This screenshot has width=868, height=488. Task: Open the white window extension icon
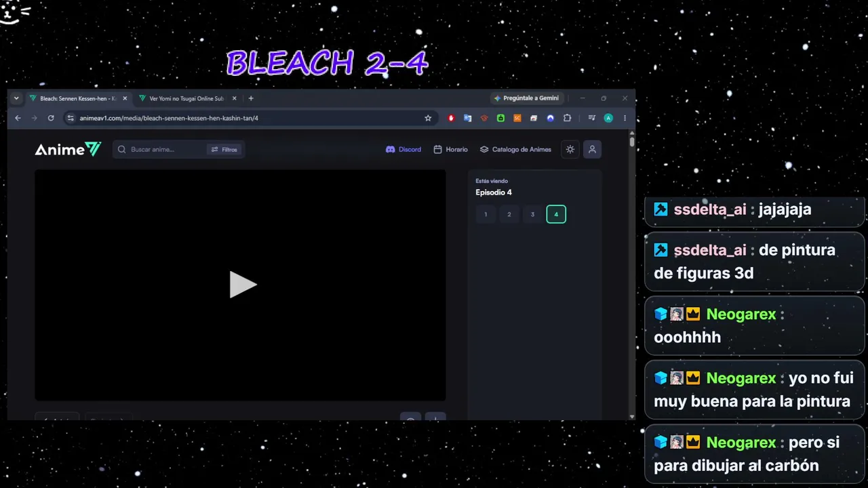(x=534, y=118)
